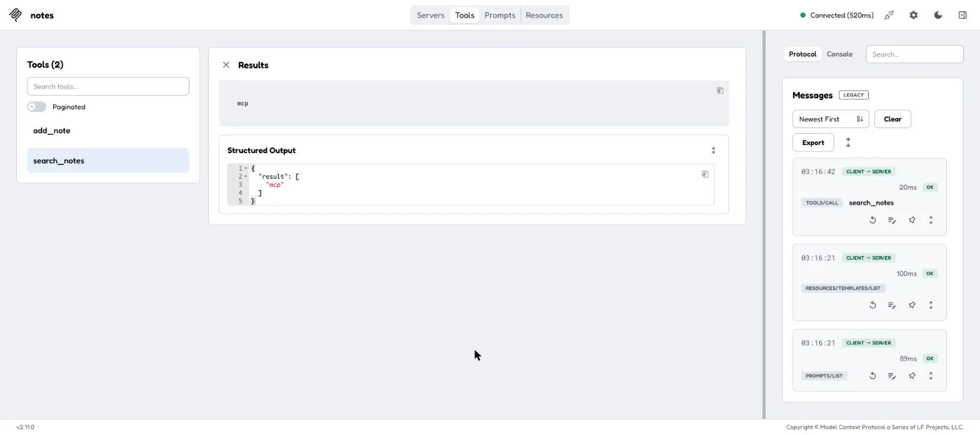This screenshot has width=980, height=435.
Task: Click the PROMPTS/LIST badge
Action: 824,376
